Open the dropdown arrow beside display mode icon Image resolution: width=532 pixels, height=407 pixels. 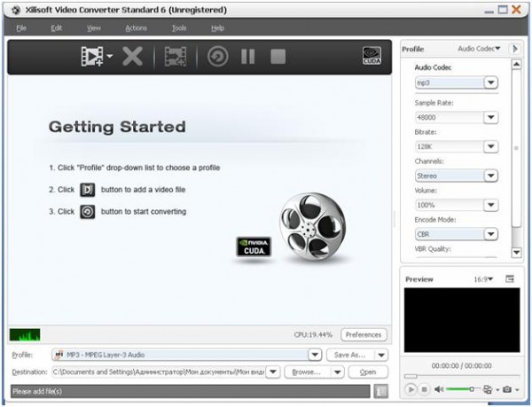[x=497, y=390]
